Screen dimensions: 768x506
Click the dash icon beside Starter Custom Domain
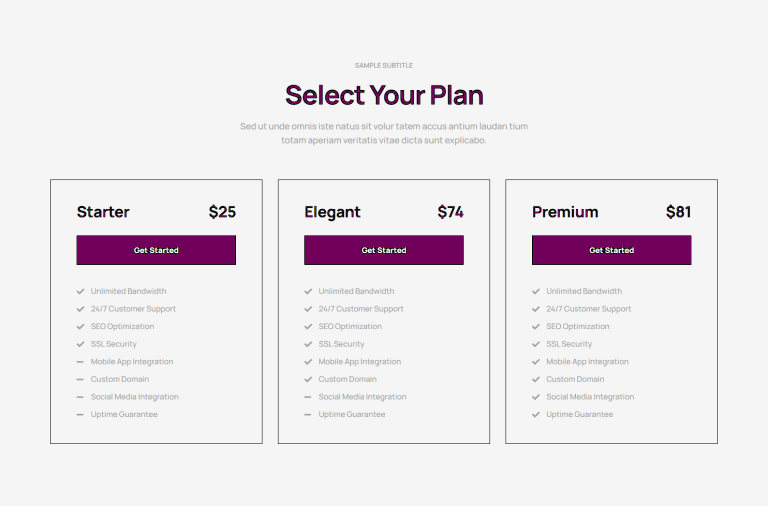[80, 379]
